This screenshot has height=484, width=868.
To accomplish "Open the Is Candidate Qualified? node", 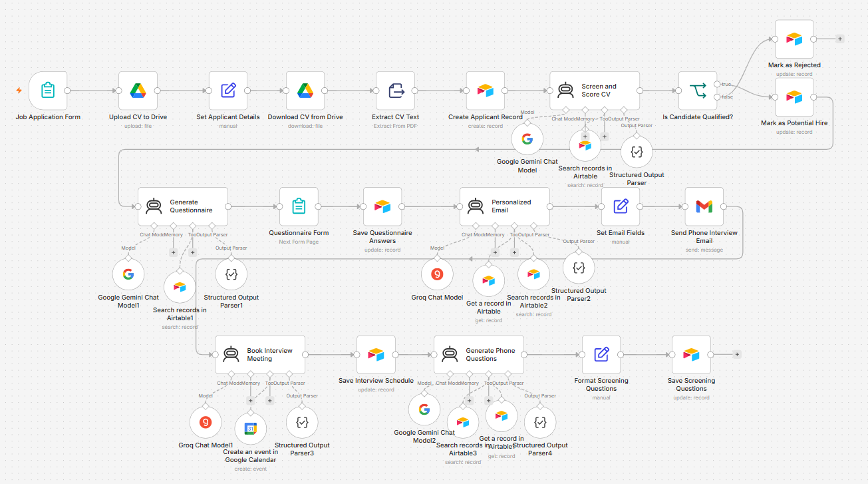I will (x=698, y=91).
